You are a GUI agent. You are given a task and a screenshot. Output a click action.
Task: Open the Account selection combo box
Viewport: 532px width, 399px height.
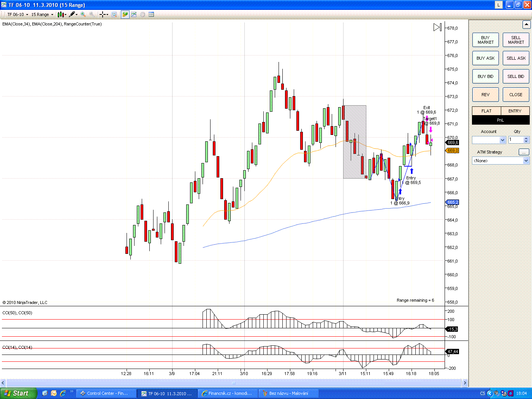click(x=489, y=140)
